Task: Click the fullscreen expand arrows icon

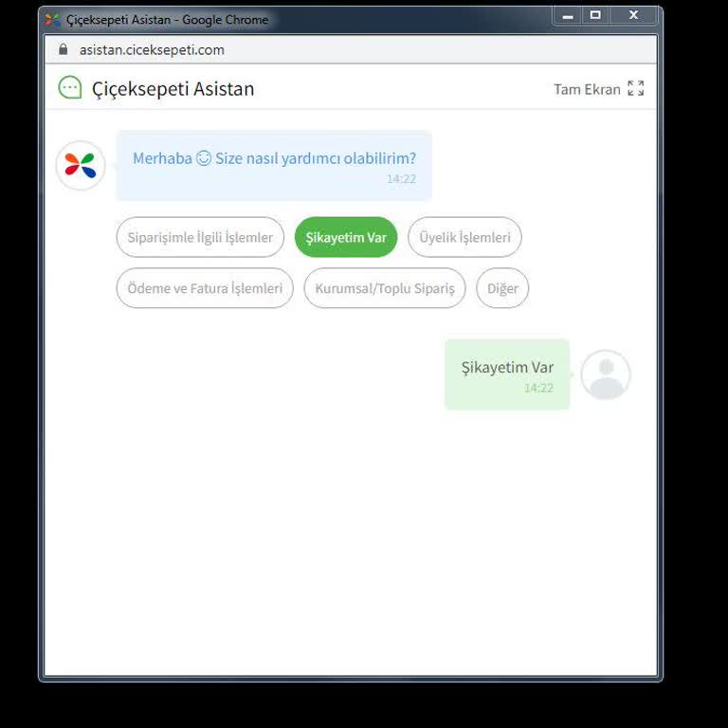Action: (x=636, y=88)
